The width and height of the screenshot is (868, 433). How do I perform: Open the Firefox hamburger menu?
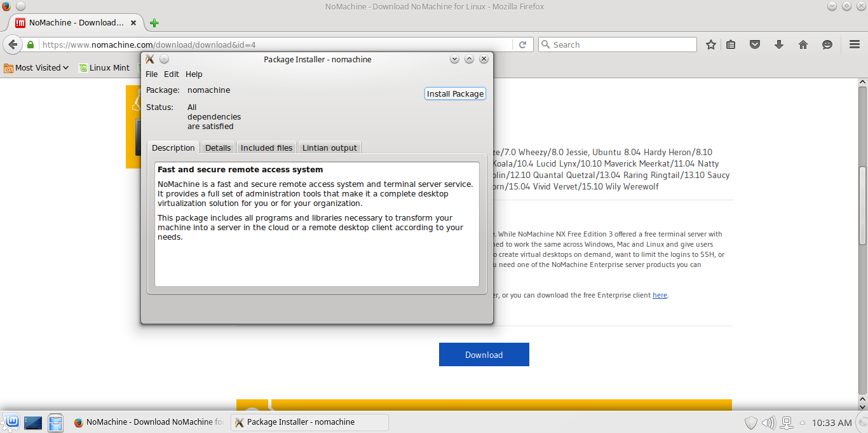point(855,45)
